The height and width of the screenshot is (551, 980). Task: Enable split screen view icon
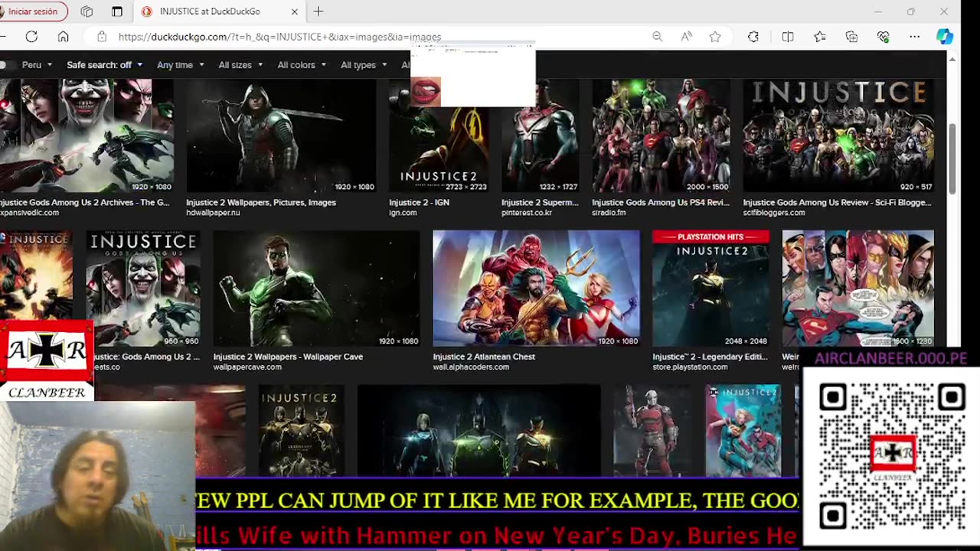click(x=788, y=37)
